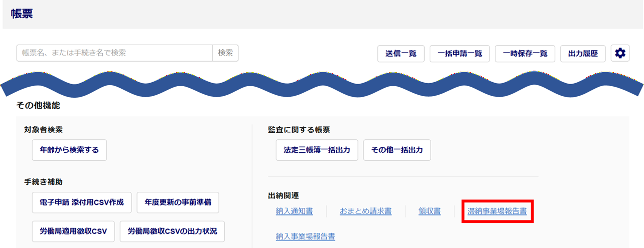Click the 領収書 link
644x248 pixels.
click(429, 211)
